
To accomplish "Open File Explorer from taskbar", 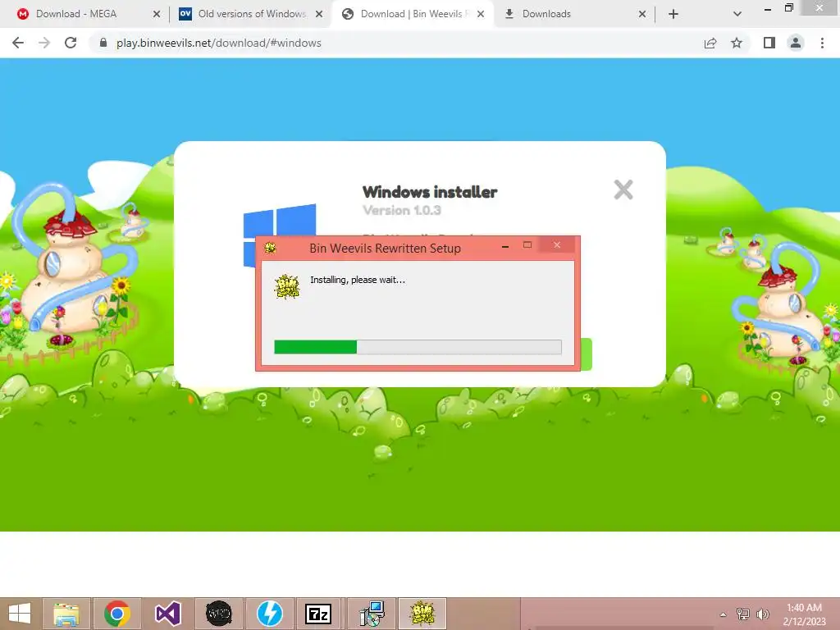I will point(66,614).
